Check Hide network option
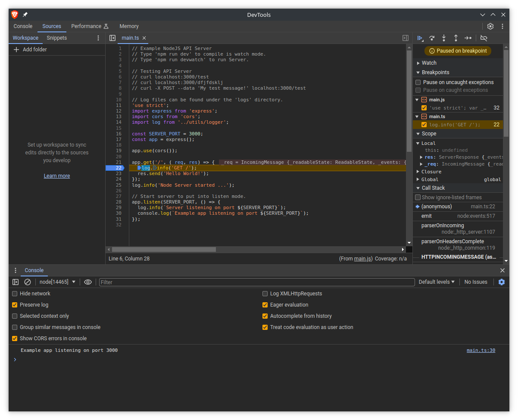 tap(15, 294)
